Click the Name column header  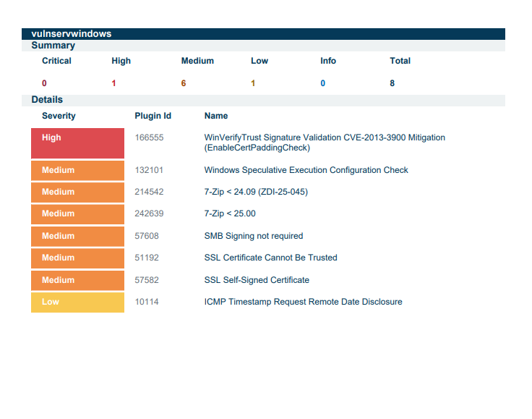tap(216, 116)
